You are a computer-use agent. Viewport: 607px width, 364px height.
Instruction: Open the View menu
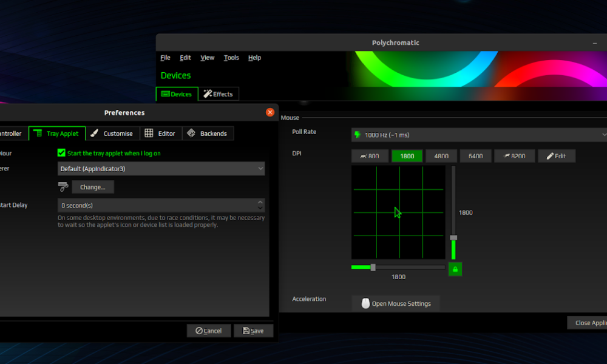pos(207,58)
